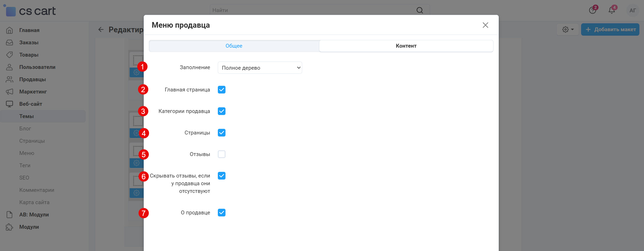The image size is (644, 251).
Task: Click the Маркетинг megaphone icon
Action: tap(9, 92)
